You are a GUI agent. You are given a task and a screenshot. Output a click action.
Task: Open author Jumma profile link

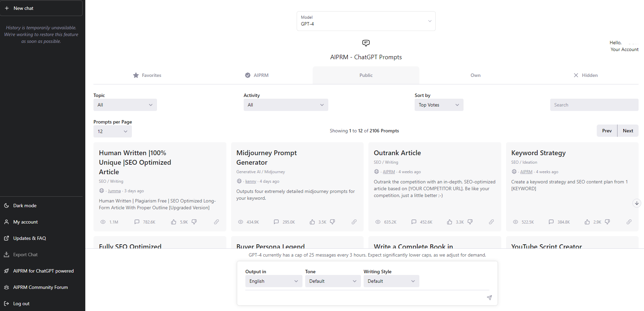point(114,191)
